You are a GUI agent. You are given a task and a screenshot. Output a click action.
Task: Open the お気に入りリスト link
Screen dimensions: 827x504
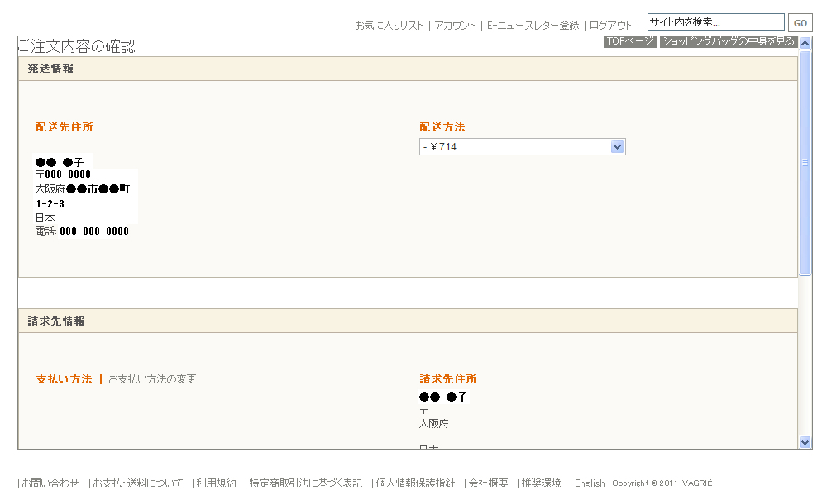tap(390, 25)
